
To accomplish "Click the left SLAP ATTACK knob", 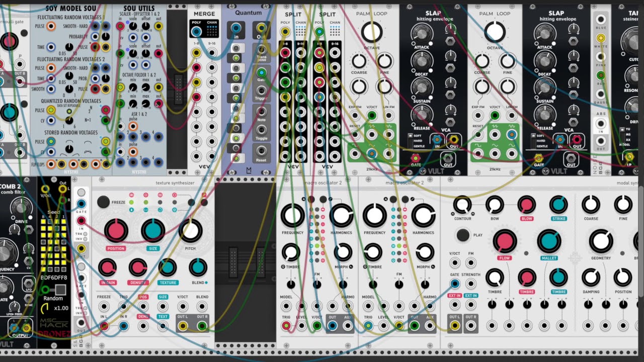I will click(421, 33).
